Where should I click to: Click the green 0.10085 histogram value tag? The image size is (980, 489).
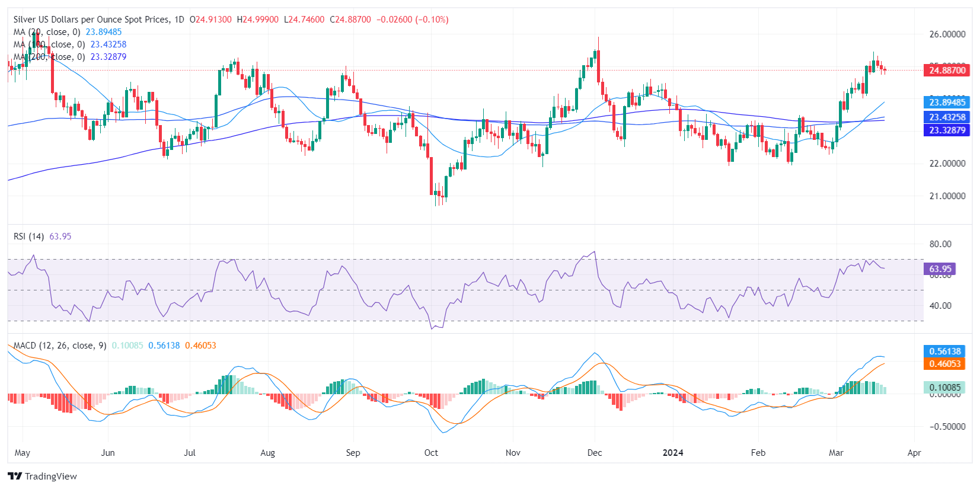click(944, 388)
